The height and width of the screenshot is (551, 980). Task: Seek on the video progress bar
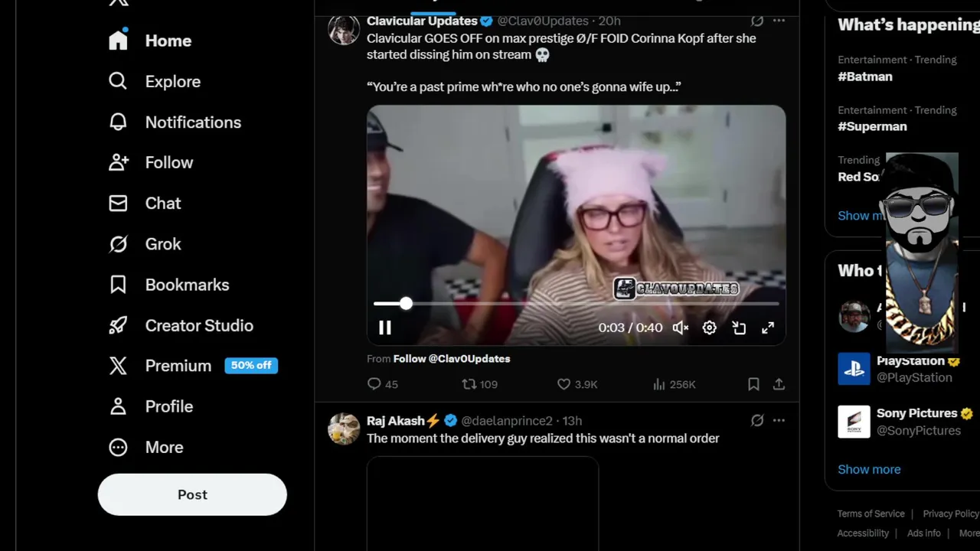(576, 304)
